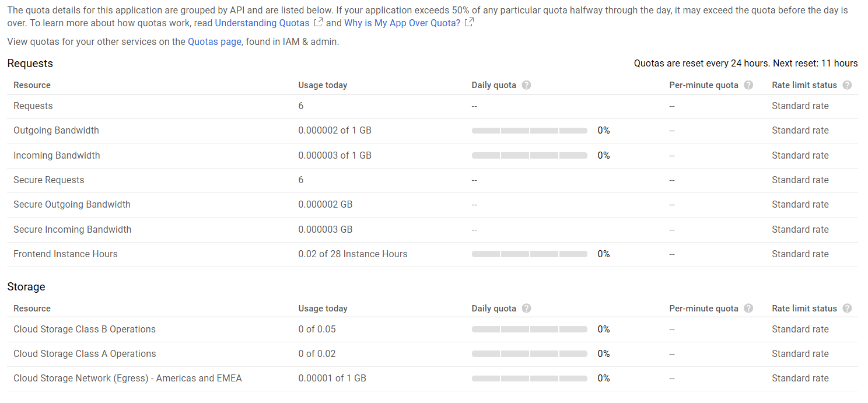The image size is (868, 403).
Task: Click external-link icon after Understanding Quotas
Action: [318, 23]
